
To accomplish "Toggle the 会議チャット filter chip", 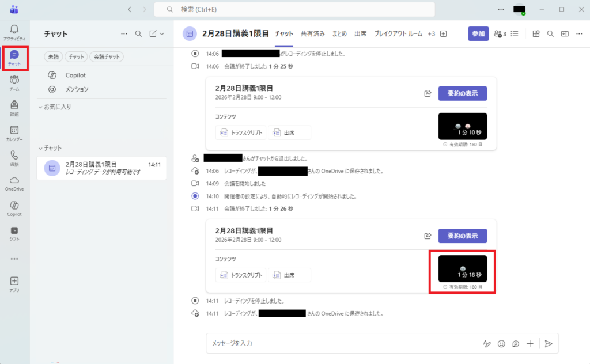I will [107, 56].
